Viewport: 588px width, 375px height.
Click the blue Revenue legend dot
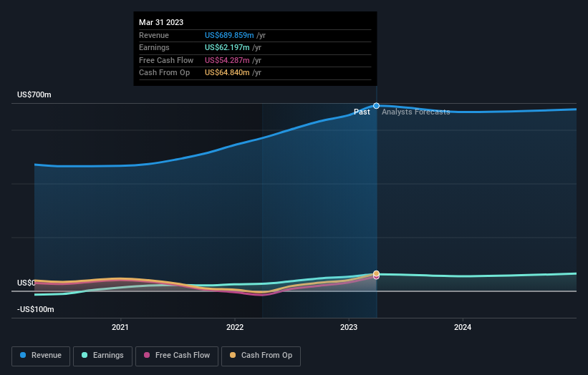(23, 355)
